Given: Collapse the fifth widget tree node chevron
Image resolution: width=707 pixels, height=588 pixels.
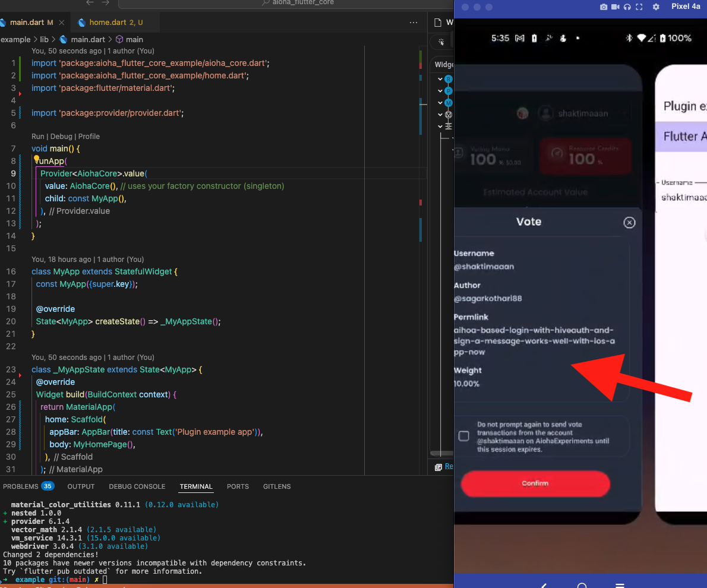Looking at the screenshot, I should click(x=440, y=127).
